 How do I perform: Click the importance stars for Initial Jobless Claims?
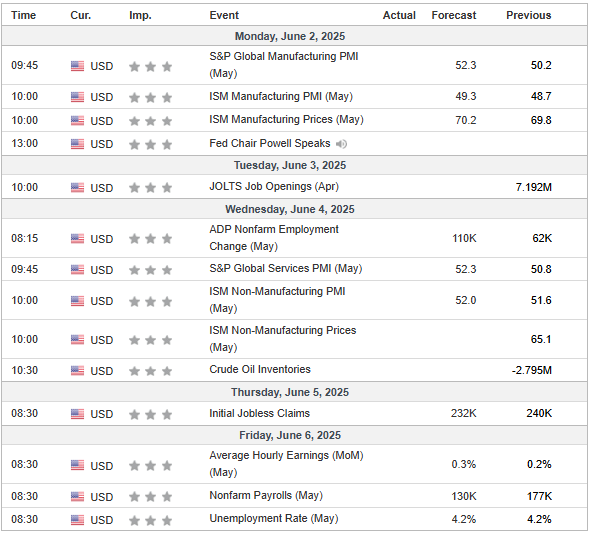(151, 415)
